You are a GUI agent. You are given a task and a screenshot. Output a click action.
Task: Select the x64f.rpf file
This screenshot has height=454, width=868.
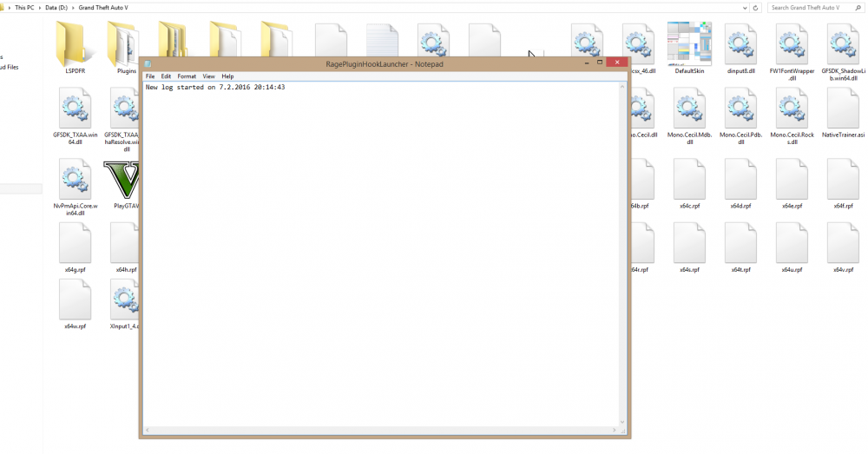click(x=843, y=183)
